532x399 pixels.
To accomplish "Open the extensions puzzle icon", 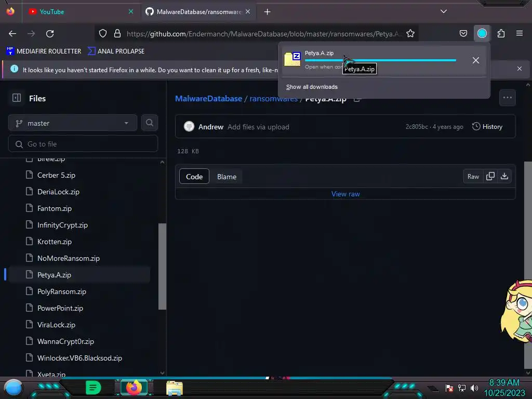I will coord(501,33).
